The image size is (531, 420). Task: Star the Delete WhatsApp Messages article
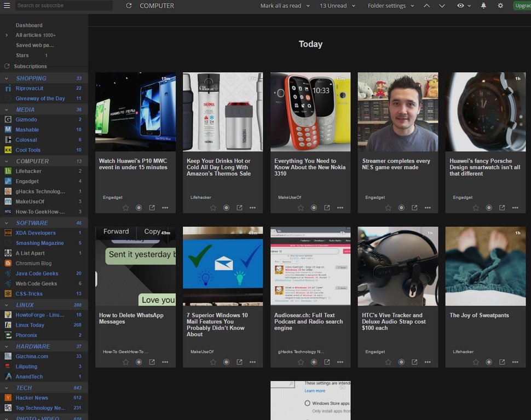point(126,362)
